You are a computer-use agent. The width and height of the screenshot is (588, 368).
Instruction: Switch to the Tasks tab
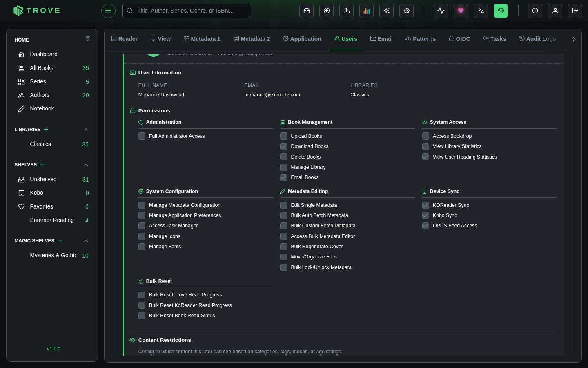(x=494, y=39)
